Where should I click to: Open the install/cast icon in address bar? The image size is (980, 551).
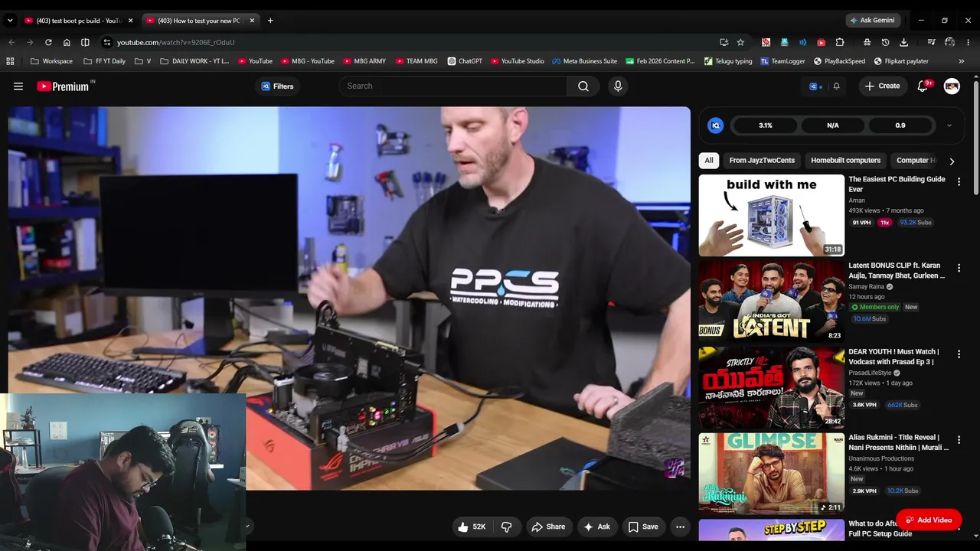(x=724, y=42)
